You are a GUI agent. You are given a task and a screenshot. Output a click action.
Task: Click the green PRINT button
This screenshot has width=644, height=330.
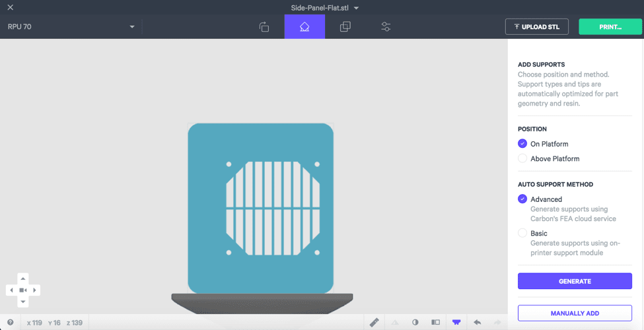610,26
